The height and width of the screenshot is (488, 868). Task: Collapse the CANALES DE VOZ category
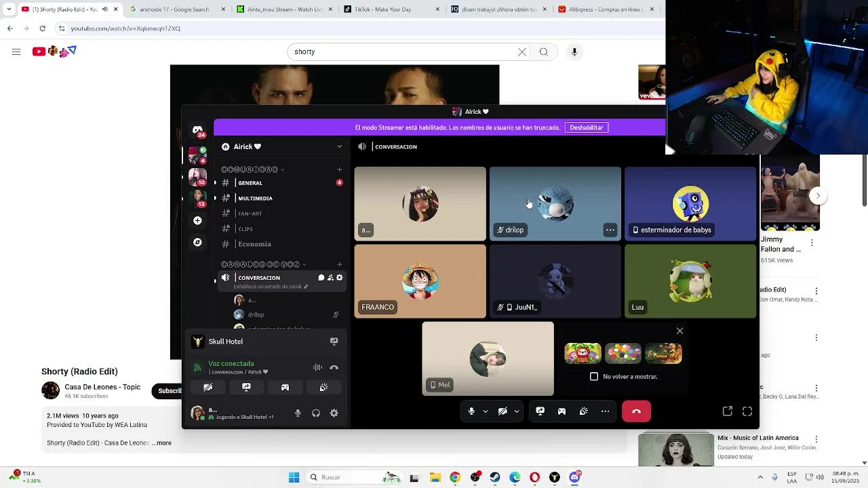264,264
